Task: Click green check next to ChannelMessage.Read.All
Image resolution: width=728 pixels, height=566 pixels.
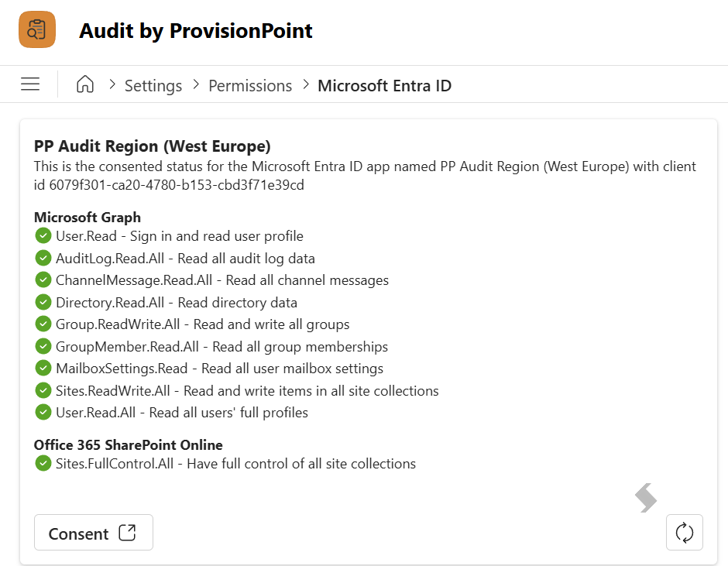Action: [x=43, y=280]
